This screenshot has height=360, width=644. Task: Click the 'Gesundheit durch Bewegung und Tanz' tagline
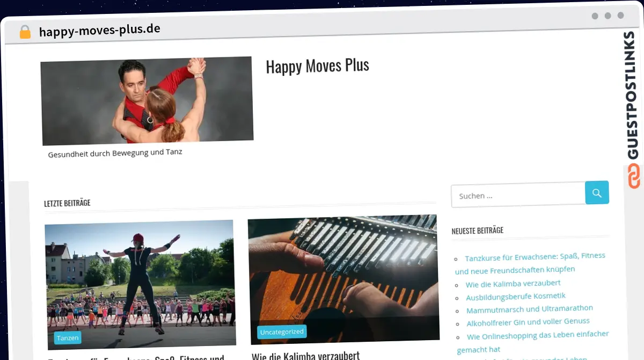(x=115, y=153)
